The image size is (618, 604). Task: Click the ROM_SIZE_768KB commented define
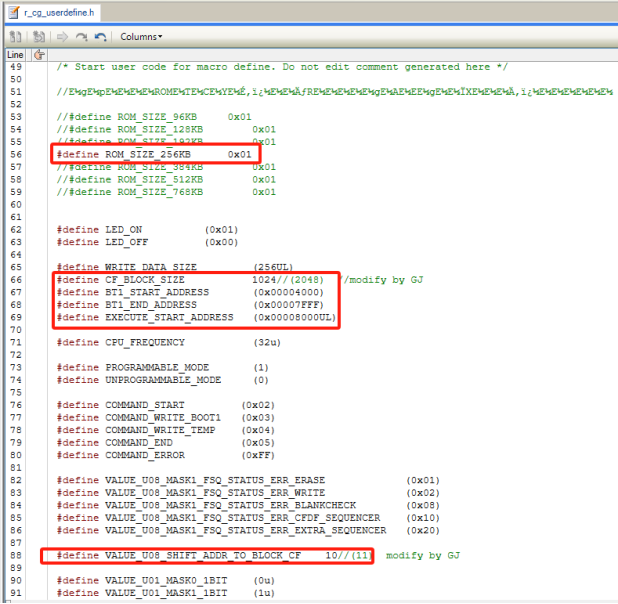click(166, 192)
